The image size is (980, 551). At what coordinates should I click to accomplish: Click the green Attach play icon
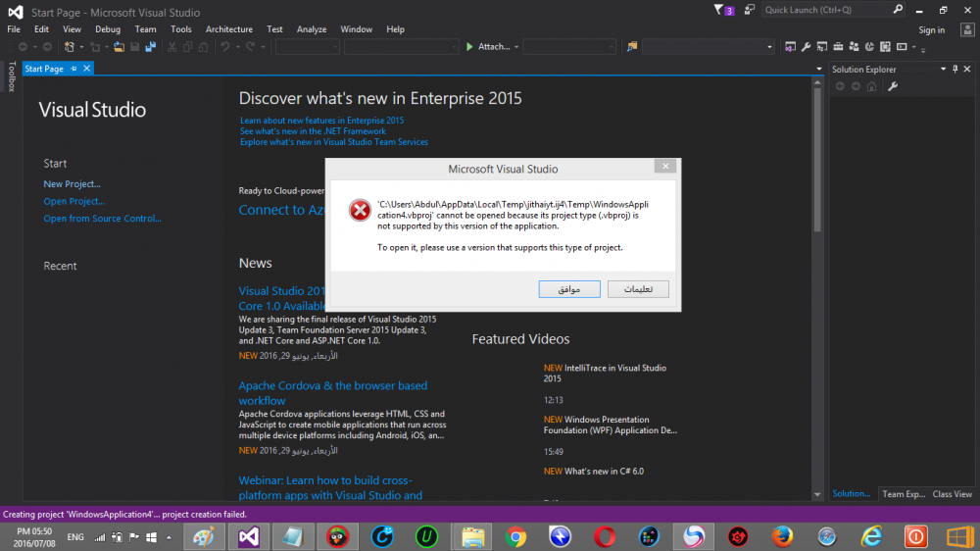click(469, 47)
